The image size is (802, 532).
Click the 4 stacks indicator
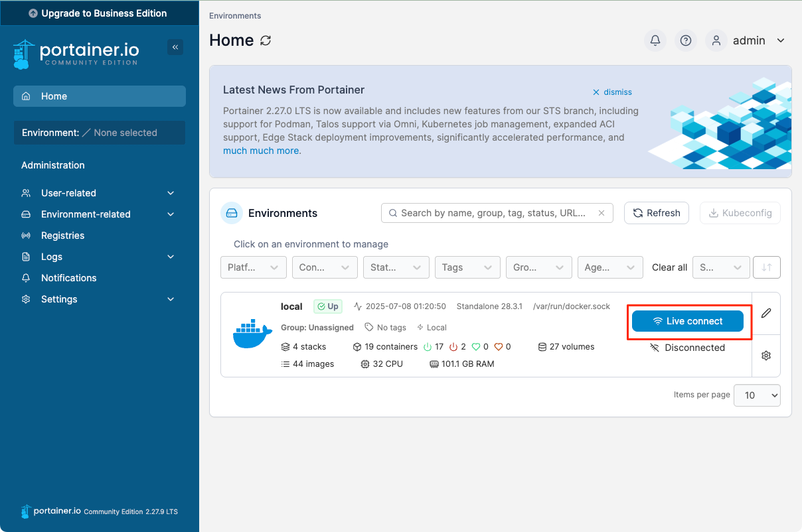pyautogui.click(x=303, y=347)
